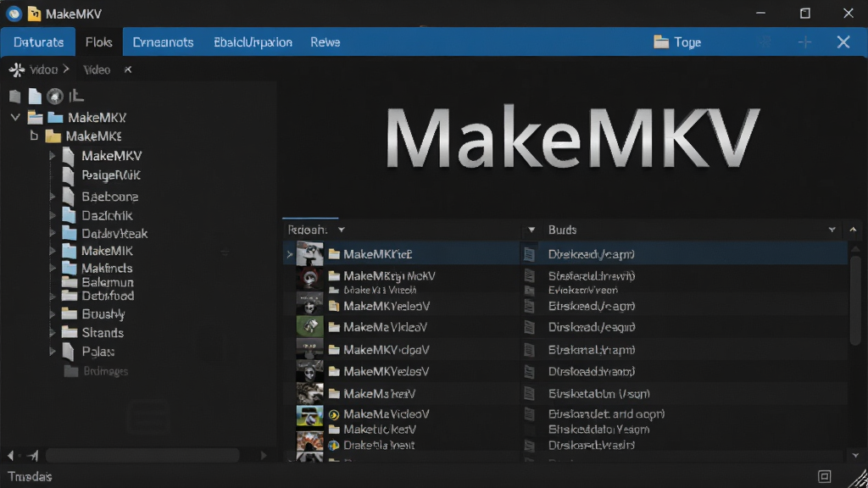Expand the Baeboone tree node
Screen dimensions: 868x488
click(52, 197)
